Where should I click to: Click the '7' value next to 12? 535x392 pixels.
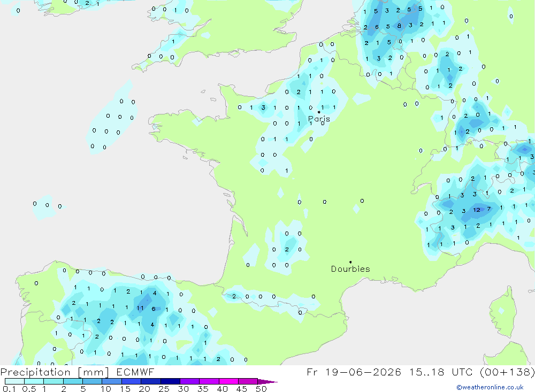click(489, 209)
